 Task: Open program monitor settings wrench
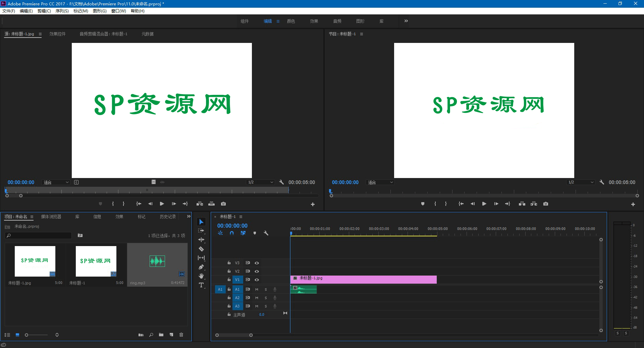point(602,182)
